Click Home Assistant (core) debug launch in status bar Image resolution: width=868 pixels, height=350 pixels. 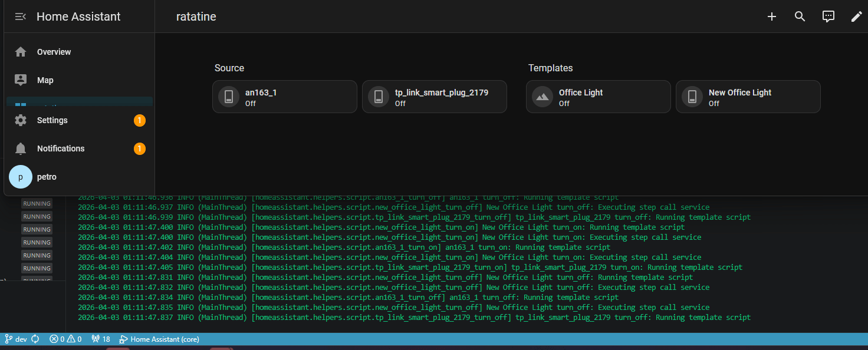(159, 339)
